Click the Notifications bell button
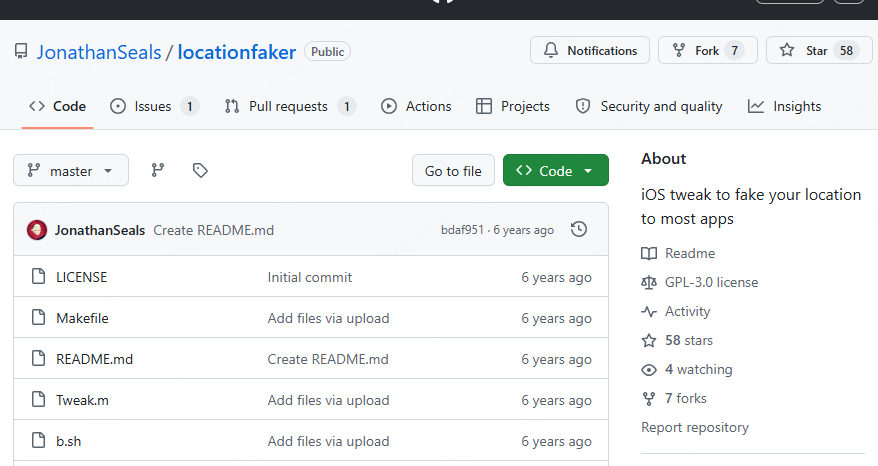The image size is (878, 466). click(x=590, y=50)
